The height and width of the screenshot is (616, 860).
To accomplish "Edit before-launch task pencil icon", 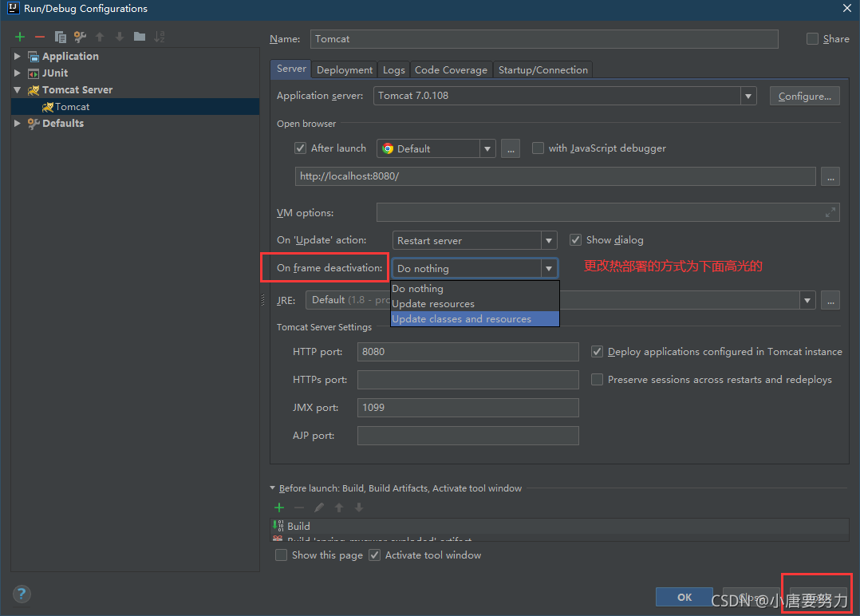I will (x=318, y=507).
